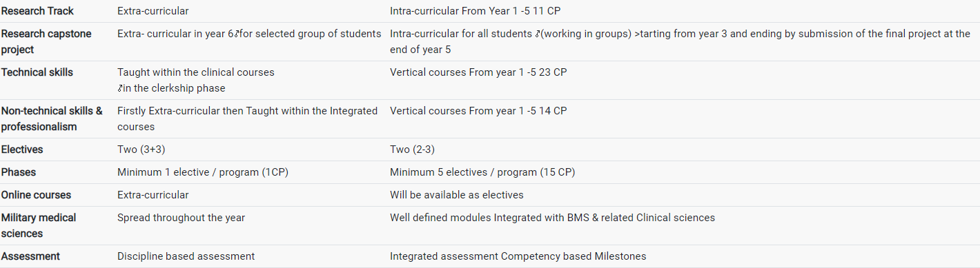Select the Phases row label
This screenshot has height=268, width=980.
[19, 172]
